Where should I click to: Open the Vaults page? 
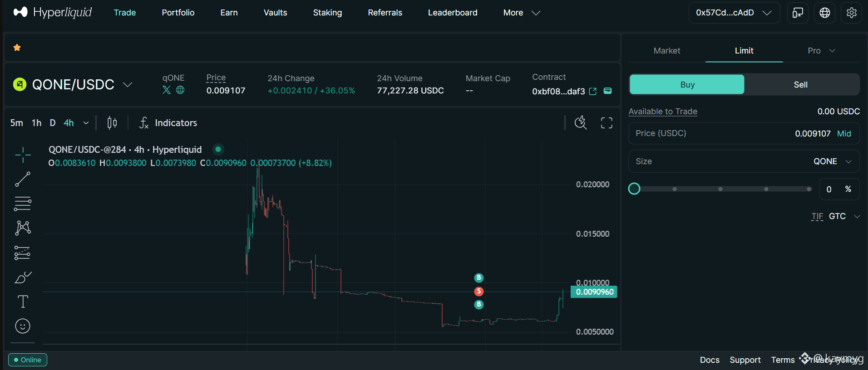tap(275, 13)
